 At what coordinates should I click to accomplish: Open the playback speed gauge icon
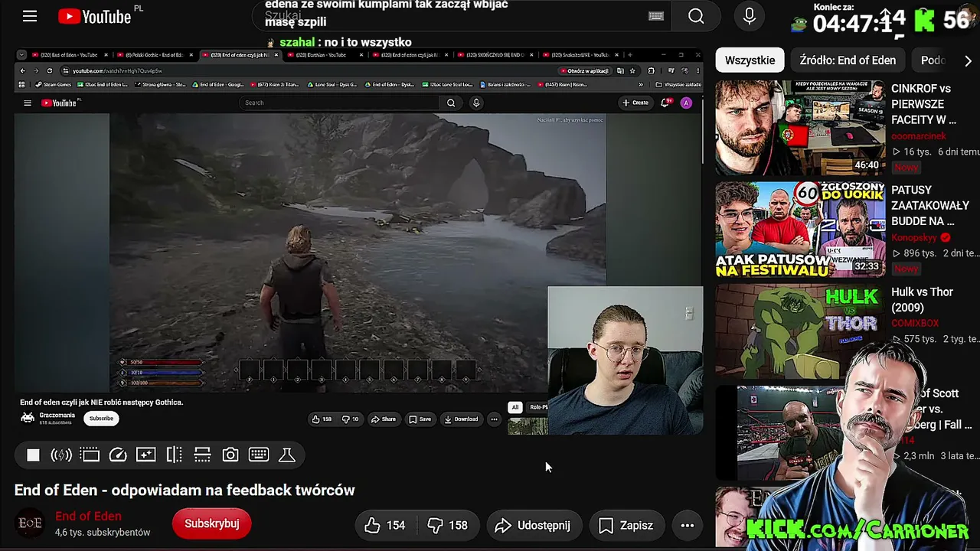click(x=118, y=455)
